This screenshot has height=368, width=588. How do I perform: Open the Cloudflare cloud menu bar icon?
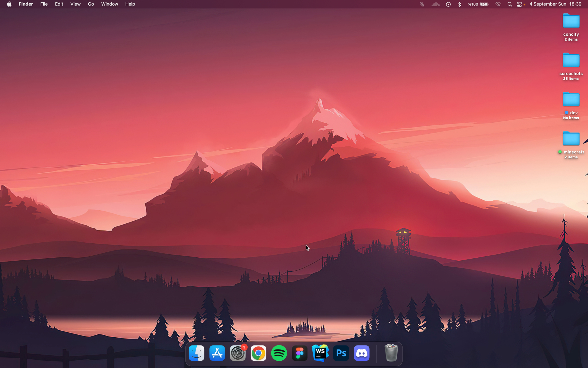tap(435, 4)
